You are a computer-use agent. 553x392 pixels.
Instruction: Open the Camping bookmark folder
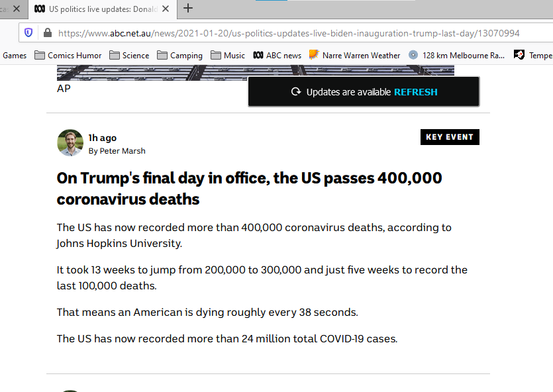[x=179, y=56]
